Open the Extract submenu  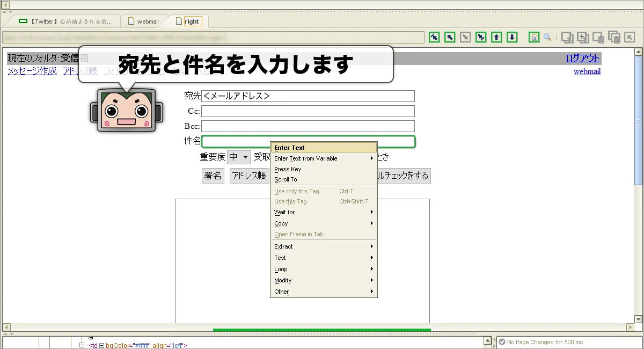tap(324, 246)
